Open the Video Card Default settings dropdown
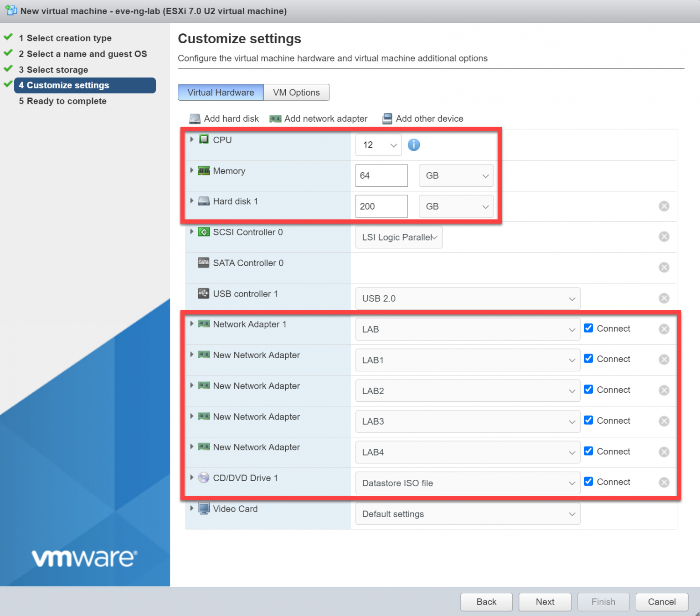 [468, 514]
